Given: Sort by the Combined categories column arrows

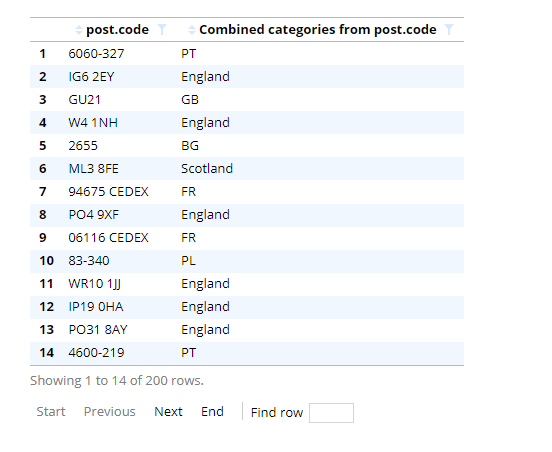Looking at the screenshot, I should click(192, 30).
